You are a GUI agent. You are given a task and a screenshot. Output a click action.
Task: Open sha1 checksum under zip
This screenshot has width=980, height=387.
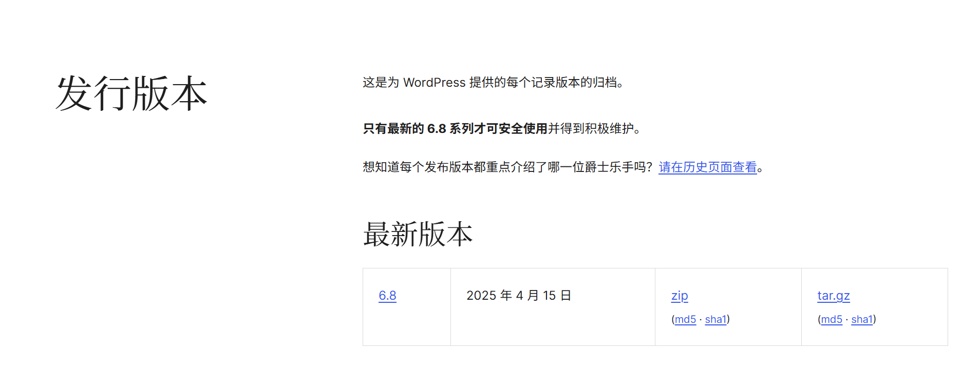click(716, 319)
